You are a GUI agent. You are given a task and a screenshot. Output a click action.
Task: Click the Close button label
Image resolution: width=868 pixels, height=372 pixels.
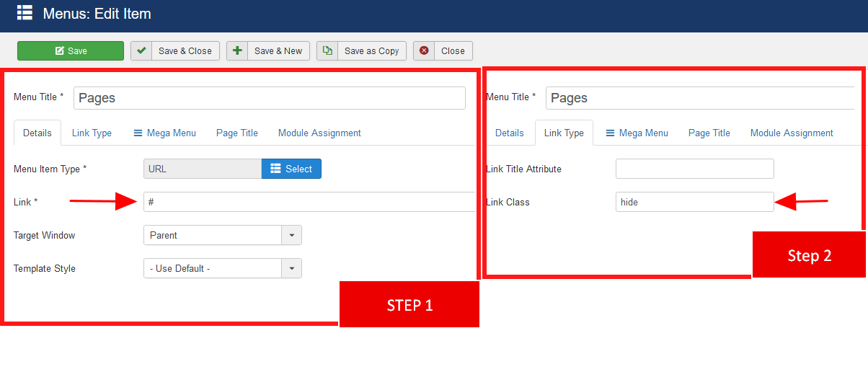pos(453,50)
